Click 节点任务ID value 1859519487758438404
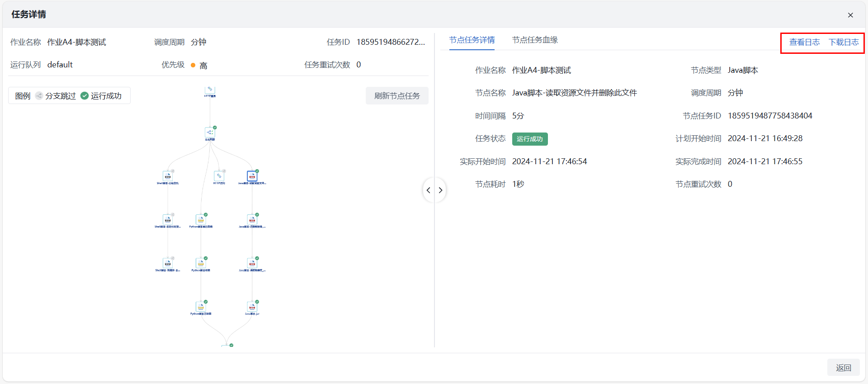This screenshot has height=384, width=868. click(x=770, y=116)
